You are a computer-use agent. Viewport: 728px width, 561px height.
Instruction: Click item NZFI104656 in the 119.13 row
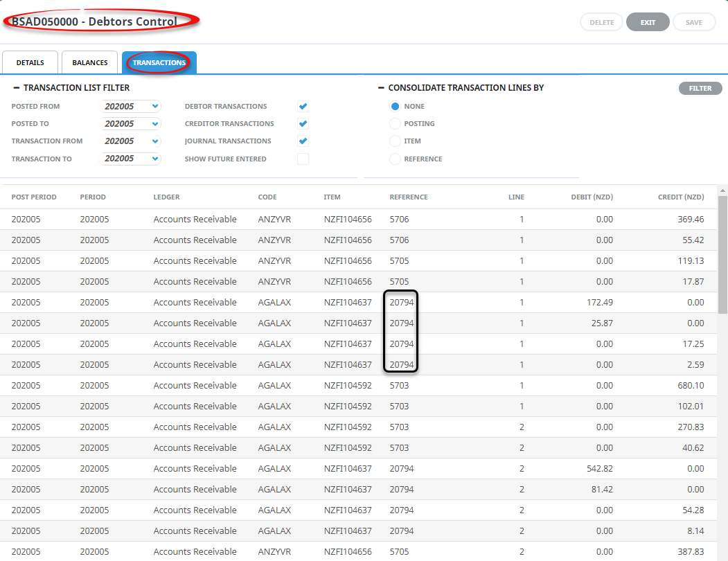[x=348, y=261]
